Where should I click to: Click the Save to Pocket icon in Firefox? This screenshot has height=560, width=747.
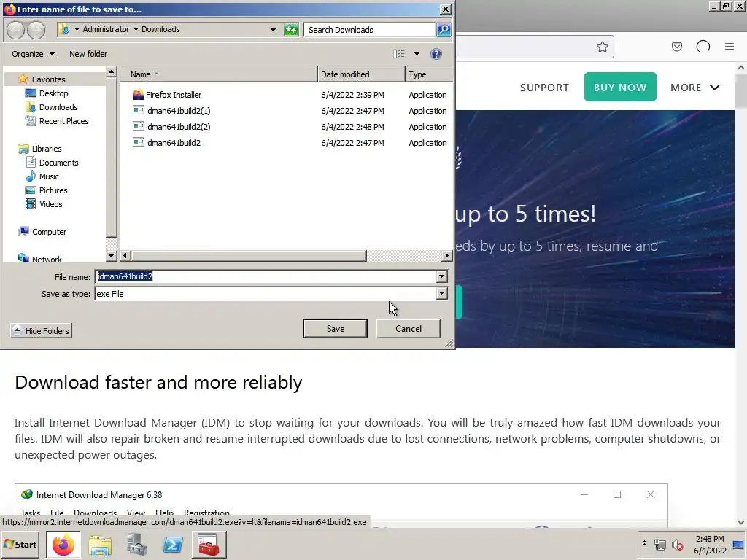click(x=676, y=47)
